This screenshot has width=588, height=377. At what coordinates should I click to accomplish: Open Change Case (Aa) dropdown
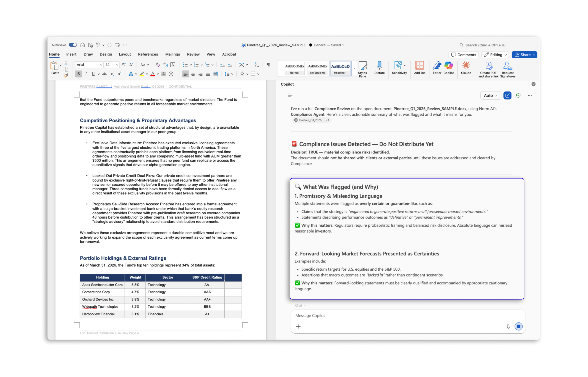click(x=144, y=65)
